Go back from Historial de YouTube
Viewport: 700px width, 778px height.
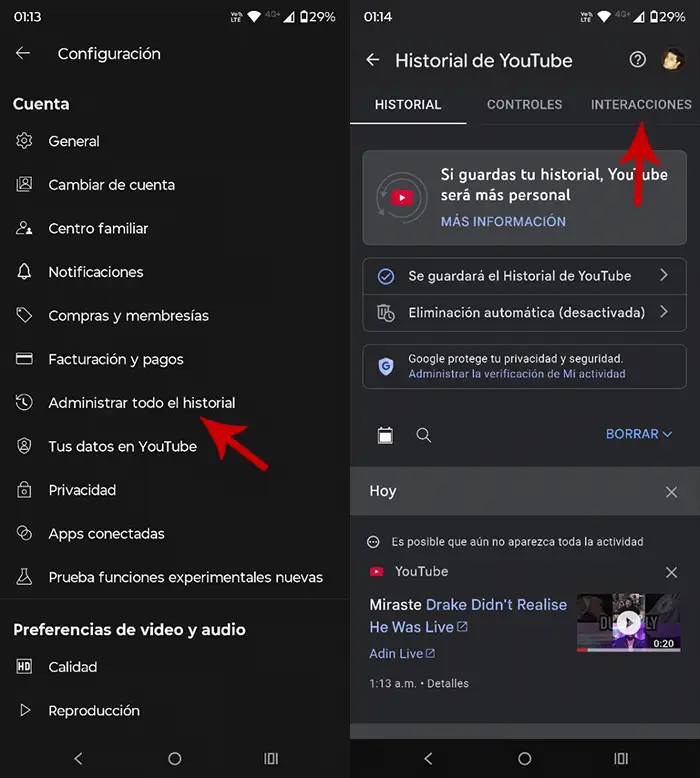tap(373, 60)
